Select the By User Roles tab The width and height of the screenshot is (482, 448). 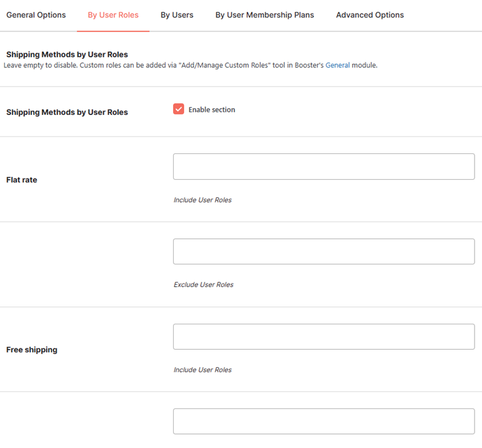point(113,15)
